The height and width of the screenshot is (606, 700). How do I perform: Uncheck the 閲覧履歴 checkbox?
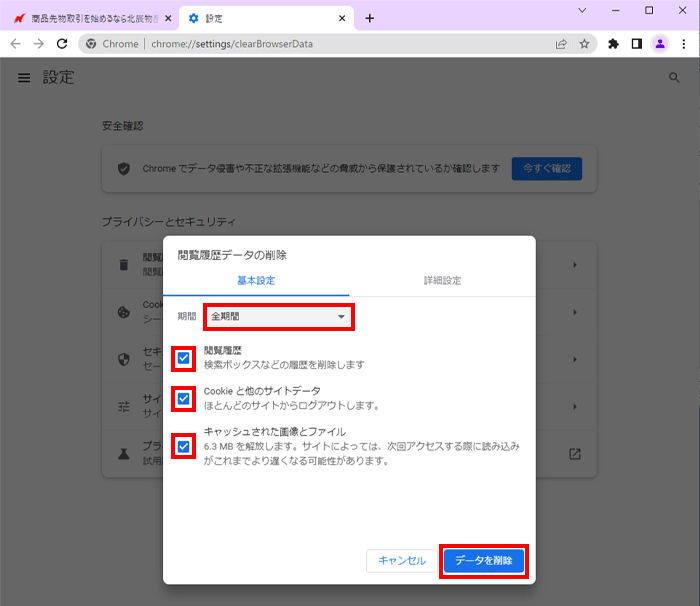point(183,358)
